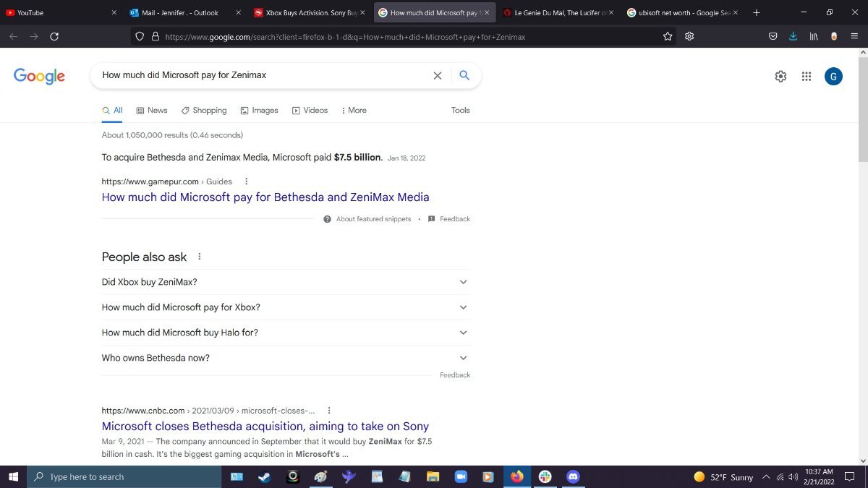Open the More search filters dropdown
Screen dimensions: 868x488
tap(354, 111)
